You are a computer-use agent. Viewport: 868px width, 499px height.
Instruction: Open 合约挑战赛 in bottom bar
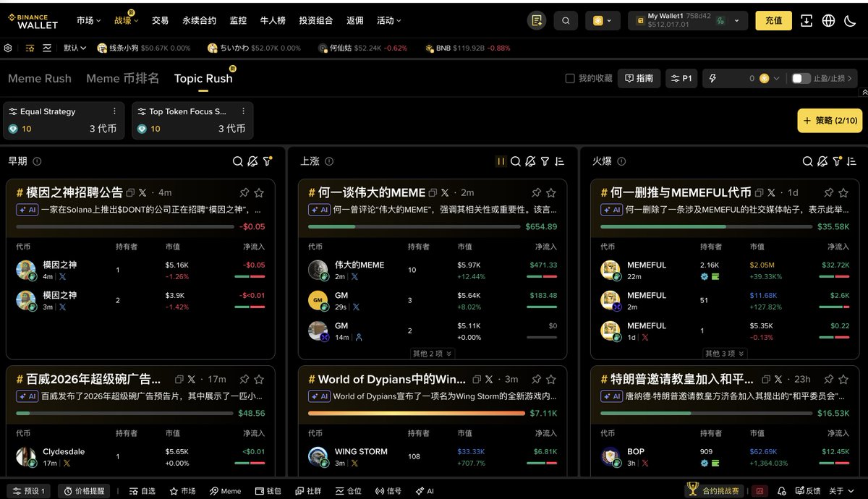coord(714,490)
